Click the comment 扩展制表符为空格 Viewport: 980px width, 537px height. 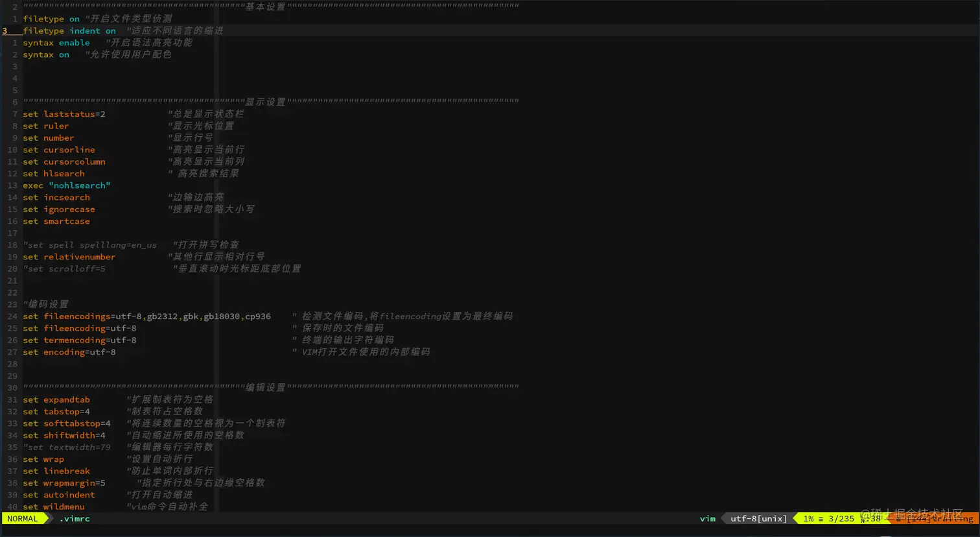(170, 400)
